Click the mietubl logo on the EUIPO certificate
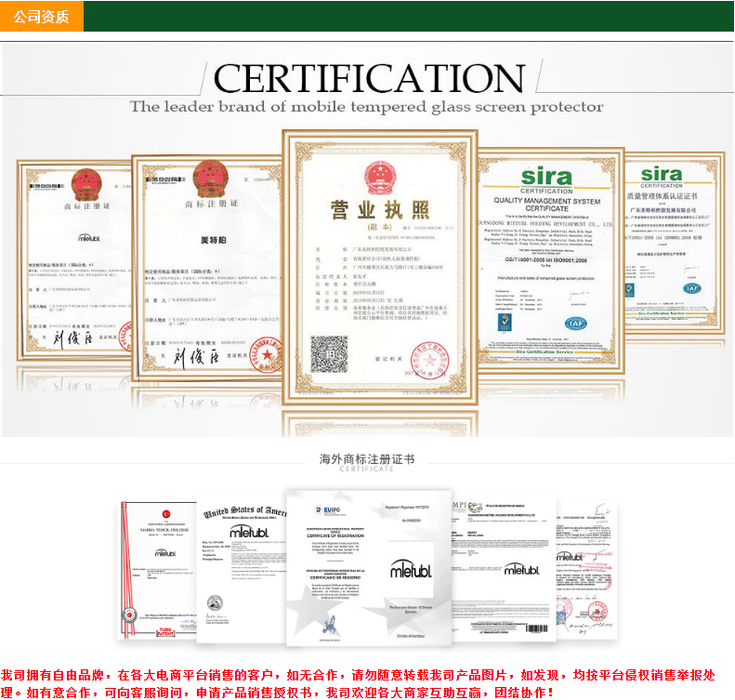Viewport: 735px width, 700px height. pyautogui.click(x=411, y=569)
